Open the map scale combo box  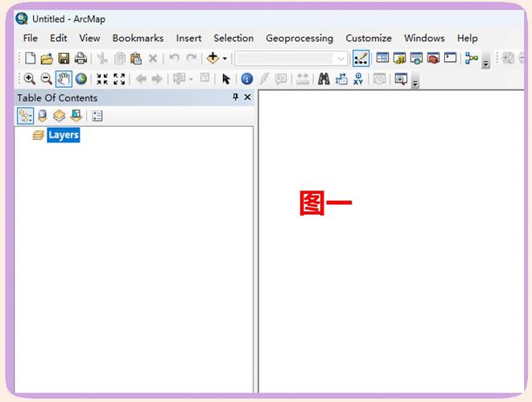[291, 59]
